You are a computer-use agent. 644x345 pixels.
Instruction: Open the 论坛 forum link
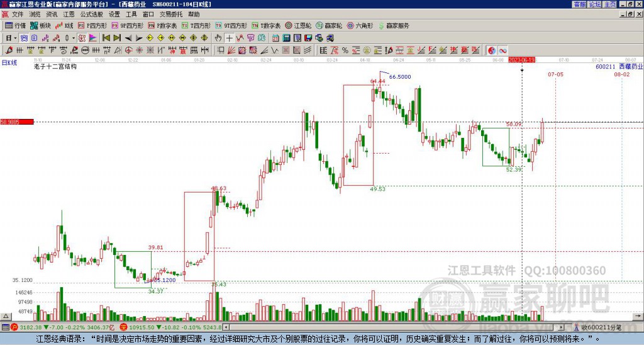[x=594, y=4]
